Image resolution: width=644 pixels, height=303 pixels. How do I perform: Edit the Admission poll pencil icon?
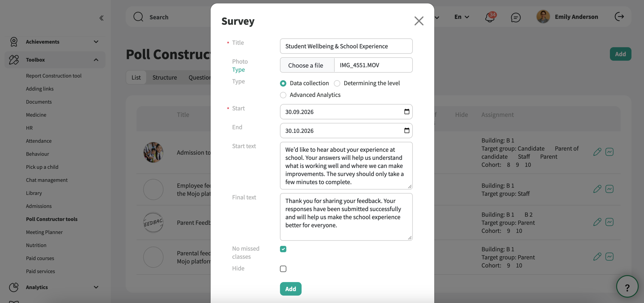[x=597, y=152]
